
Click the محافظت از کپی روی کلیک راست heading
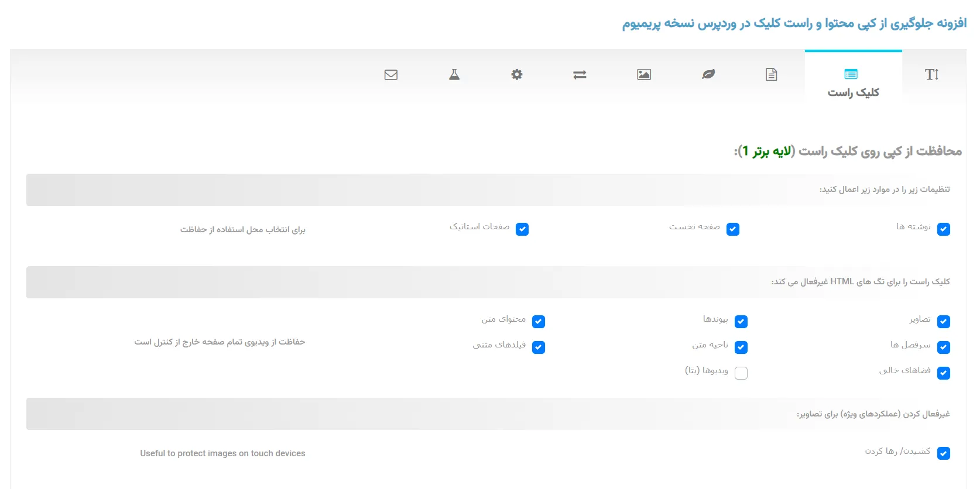coord(848,151)
